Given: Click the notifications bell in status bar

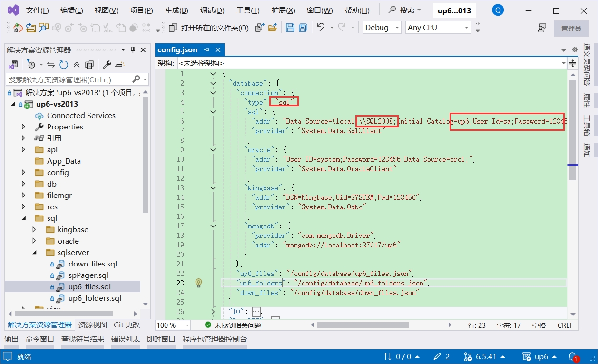Looking at the screenshot, I should [x=573, y=356].
